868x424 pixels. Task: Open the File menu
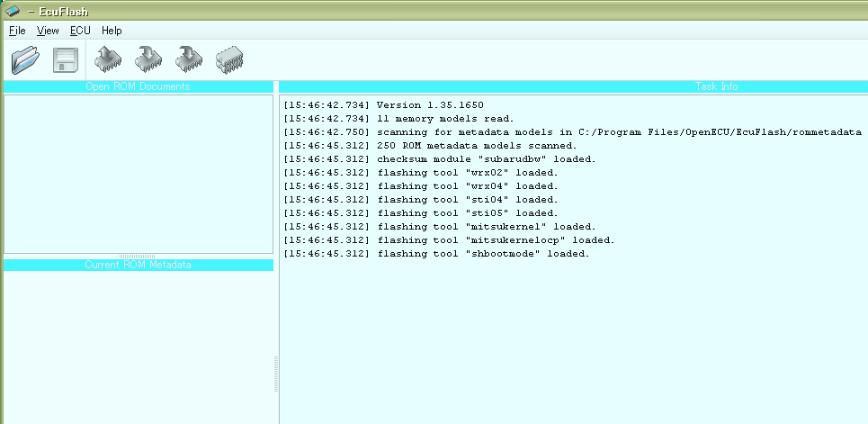point(17,31)
